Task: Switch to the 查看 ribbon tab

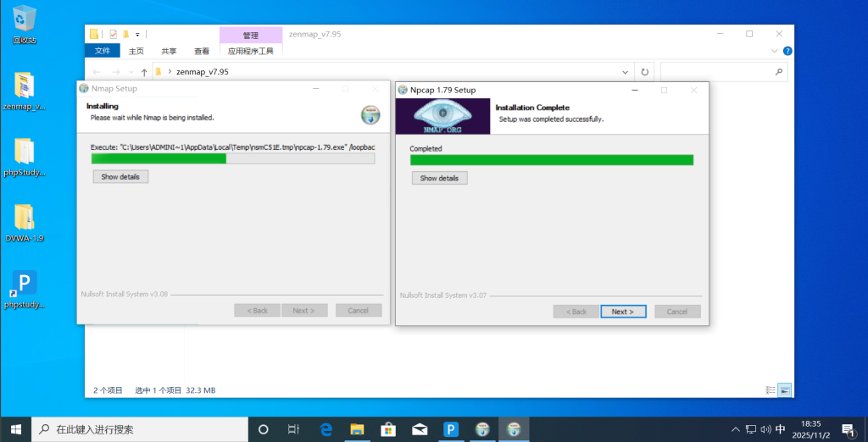Action: click(202, 51)
